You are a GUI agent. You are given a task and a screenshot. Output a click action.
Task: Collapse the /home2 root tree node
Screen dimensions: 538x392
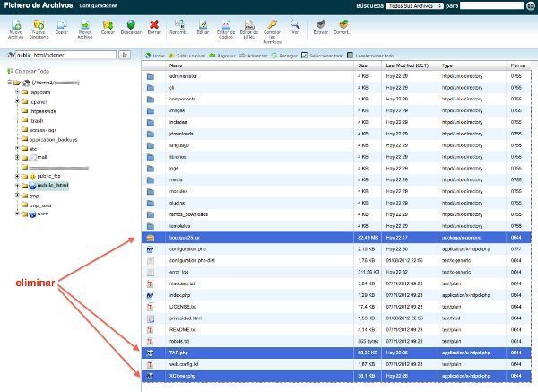click(x=10, y=83)
